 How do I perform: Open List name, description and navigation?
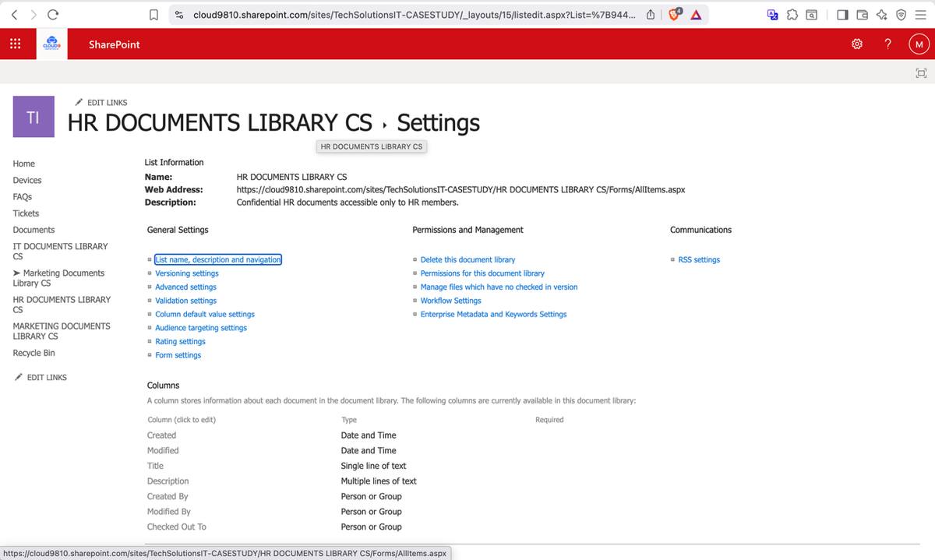[x=218, y=259]
